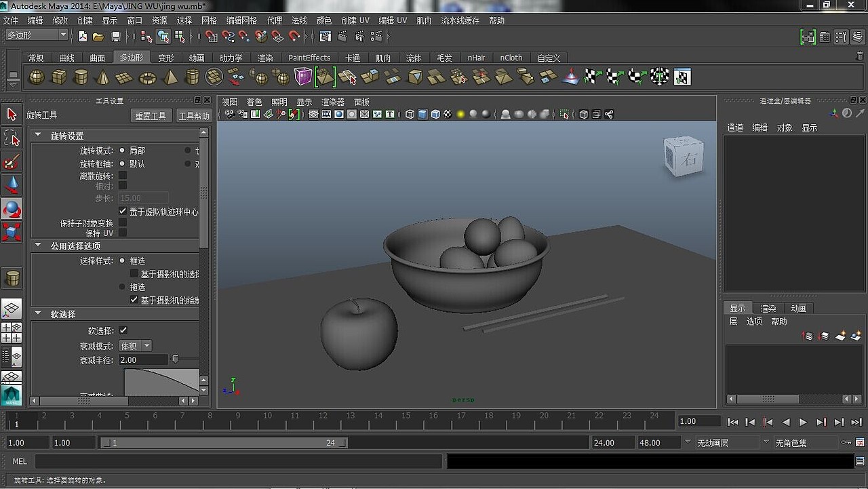Select 默认 rotate pivot radio button
Screen dimensions: 868x489
(122, 164)
